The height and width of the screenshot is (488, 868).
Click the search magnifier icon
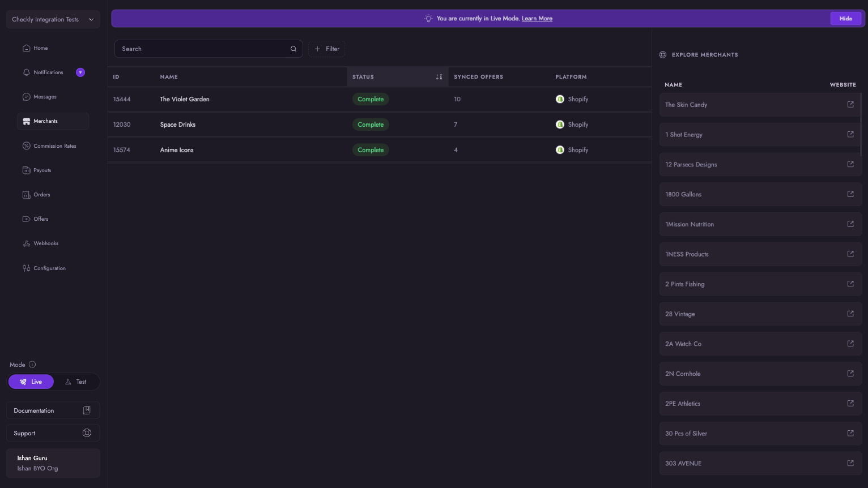(x=293, y=49)
